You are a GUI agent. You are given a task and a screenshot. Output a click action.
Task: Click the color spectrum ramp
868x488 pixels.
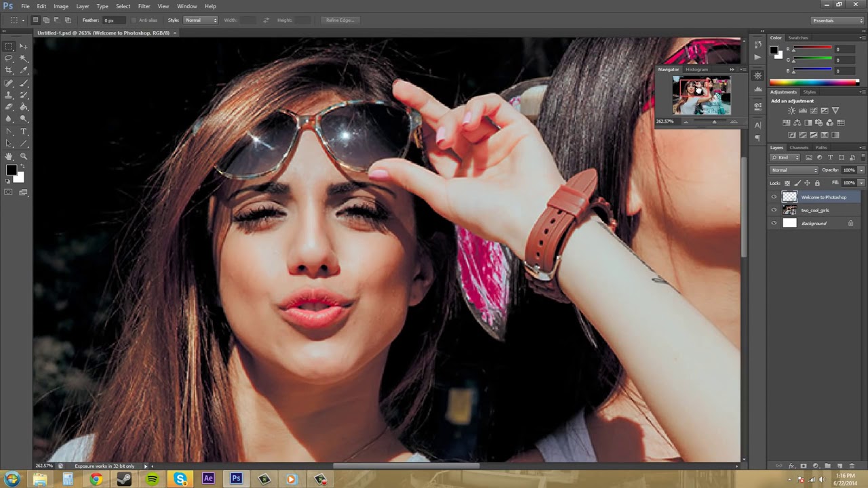point(814,83)
